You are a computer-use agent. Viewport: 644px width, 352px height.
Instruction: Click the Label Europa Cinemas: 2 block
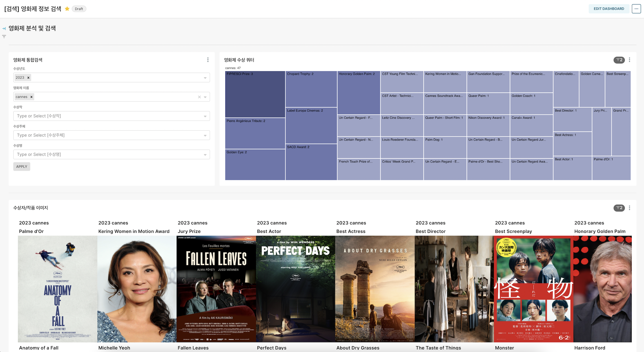pos(311,126)
